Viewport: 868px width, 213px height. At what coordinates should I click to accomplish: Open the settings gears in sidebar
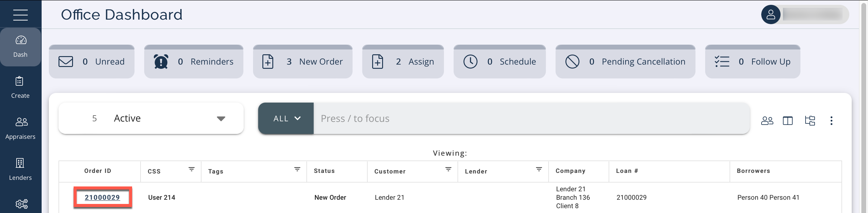point(21,204)
